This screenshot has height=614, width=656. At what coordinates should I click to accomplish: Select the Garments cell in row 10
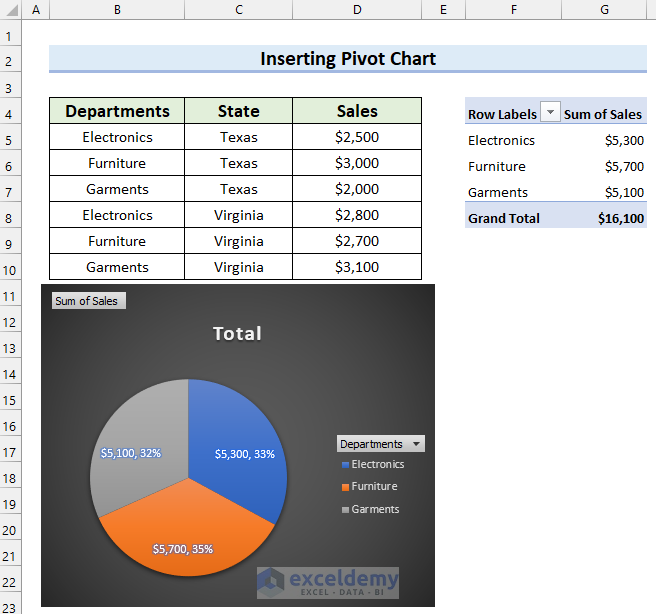(x=117, y=266)
